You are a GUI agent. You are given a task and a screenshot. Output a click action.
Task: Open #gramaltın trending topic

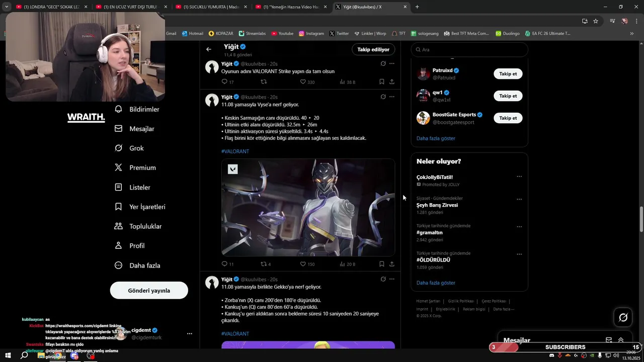(429, 233)
